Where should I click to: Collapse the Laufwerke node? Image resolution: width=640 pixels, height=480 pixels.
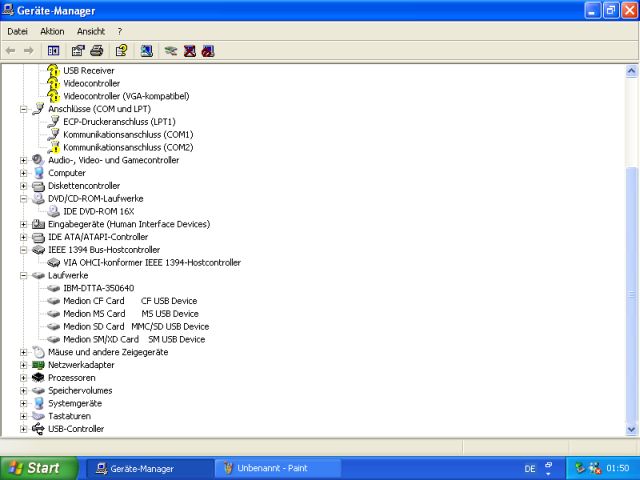click(x=24, y=276)
